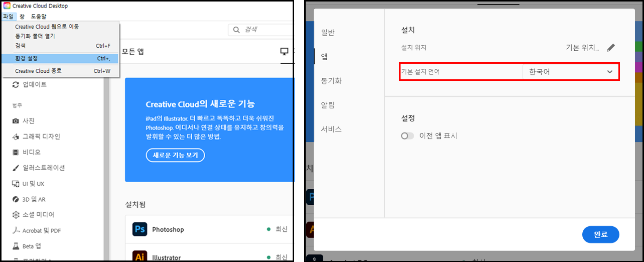644x262 pixels.
Task: Switch to 앱 preferences tab
Action: 325,57
